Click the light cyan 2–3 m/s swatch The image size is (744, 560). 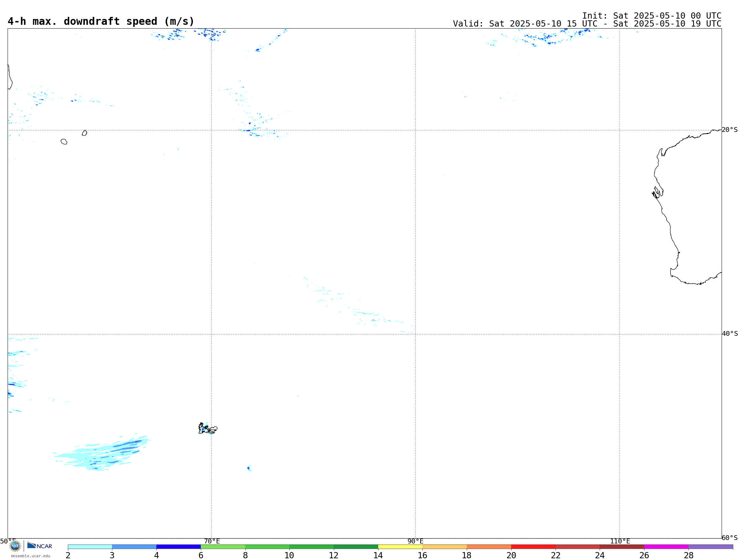(x=90, y=547)
